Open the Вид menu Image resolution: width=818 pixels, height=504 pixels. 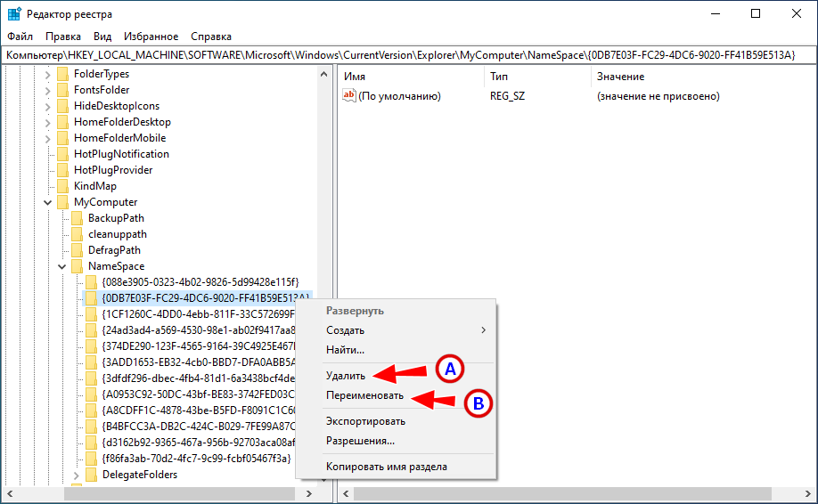[102, 37]
